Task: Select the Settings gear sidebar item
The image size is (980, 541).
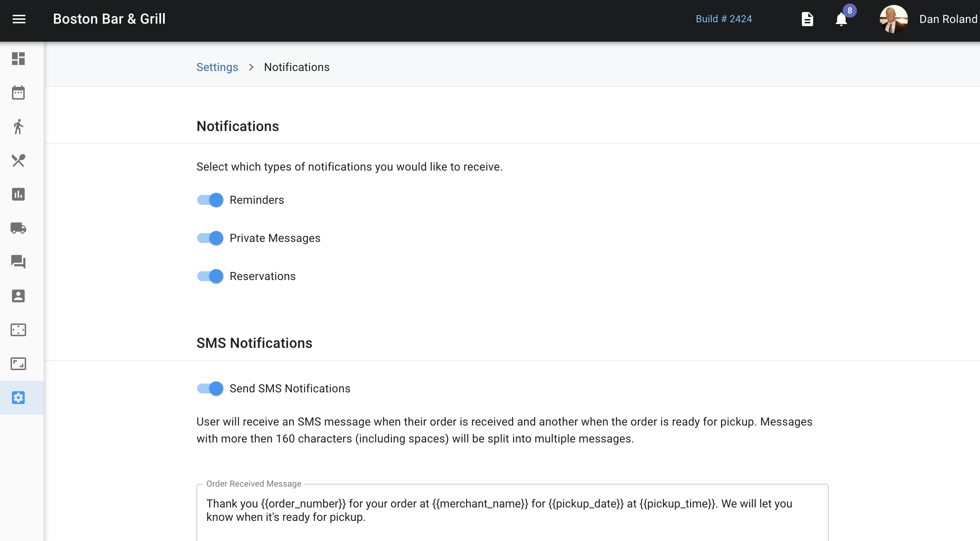Action: pyautogui.click(x=18, y=398)
